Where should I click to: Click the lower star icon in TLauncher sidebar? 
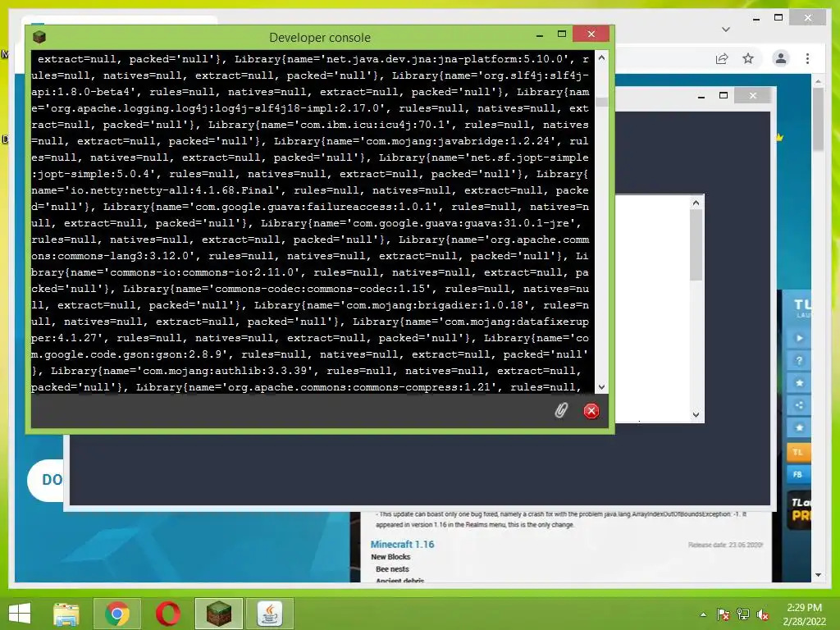click(x=799, y=428)
